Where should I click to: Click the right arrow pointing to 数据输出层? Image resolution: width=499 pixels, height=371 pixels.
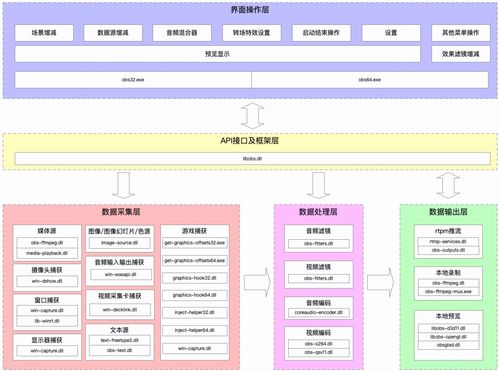[x=380, y=282]
